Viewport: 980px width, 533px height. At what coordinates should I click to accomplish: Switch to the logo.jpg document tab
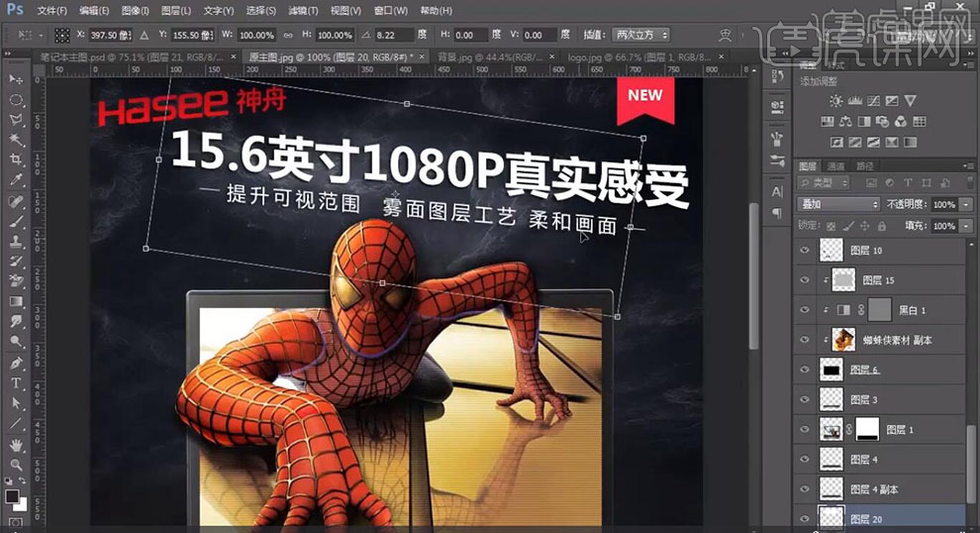593,57
